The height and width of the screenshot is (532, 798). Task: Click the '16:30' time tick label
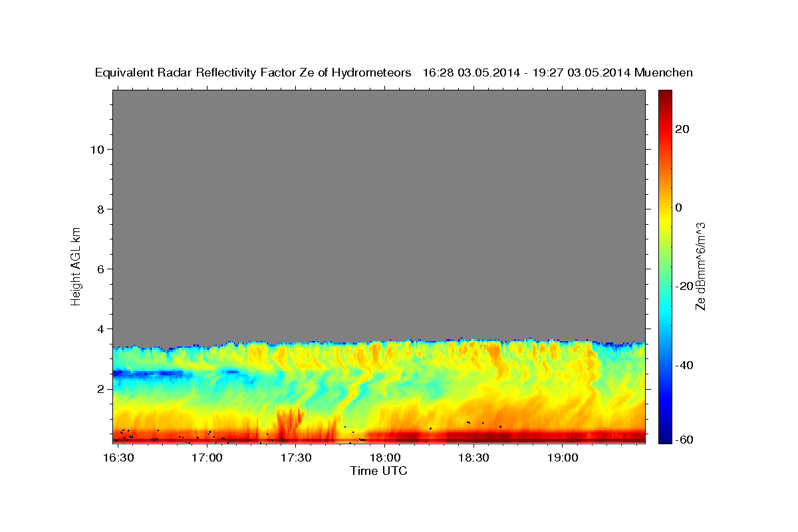click(118, 458)
